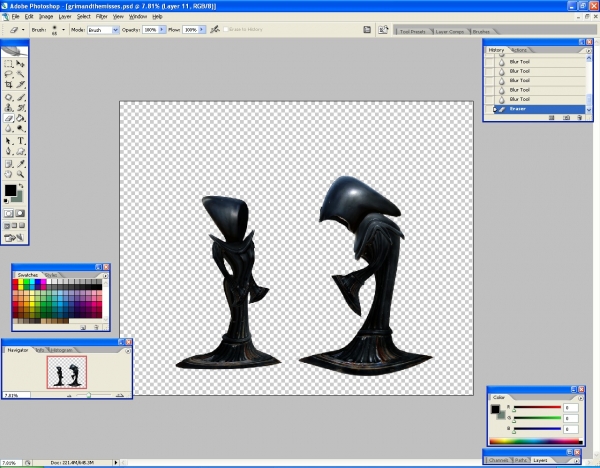
Task: Select the Path Selection tool
Action: click(x=8, y=141)
